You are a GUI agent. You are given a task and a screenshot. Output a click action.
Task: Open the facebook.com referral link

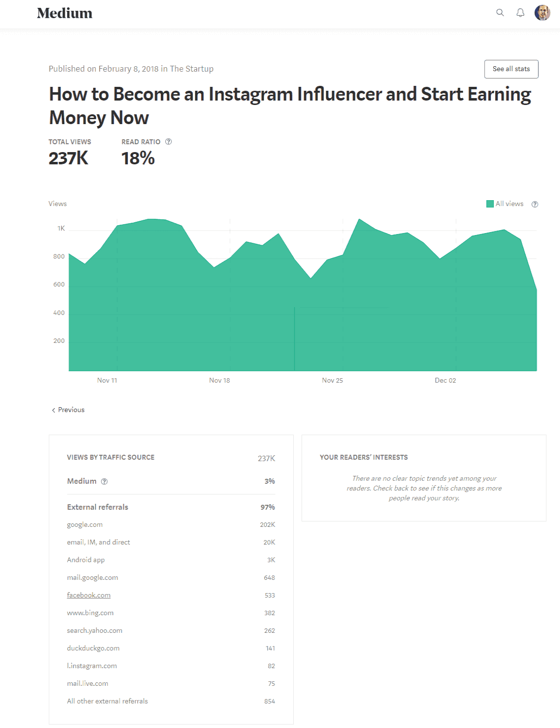(x=89, y=595)
